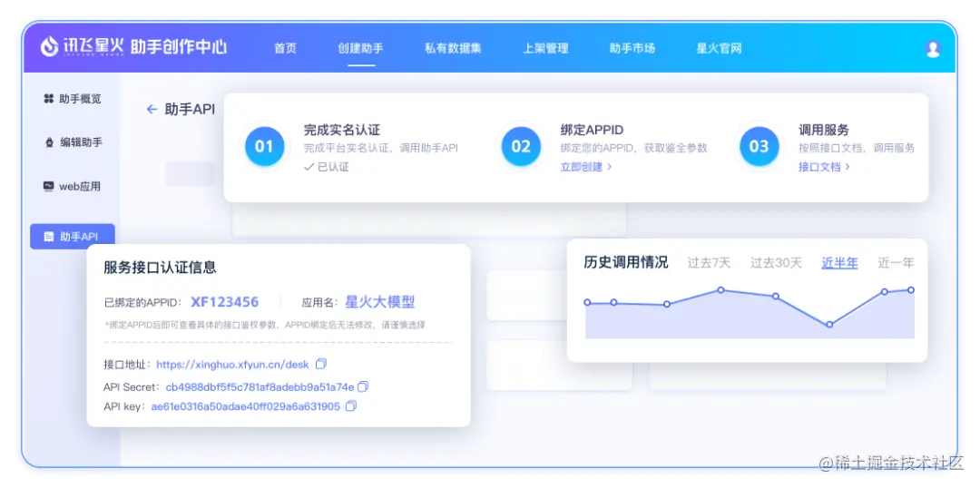The height and width of the screenshot is (488, 980).
Task: Click the 讯飞星火 flame logo
Action: click(x=49, y=47)
